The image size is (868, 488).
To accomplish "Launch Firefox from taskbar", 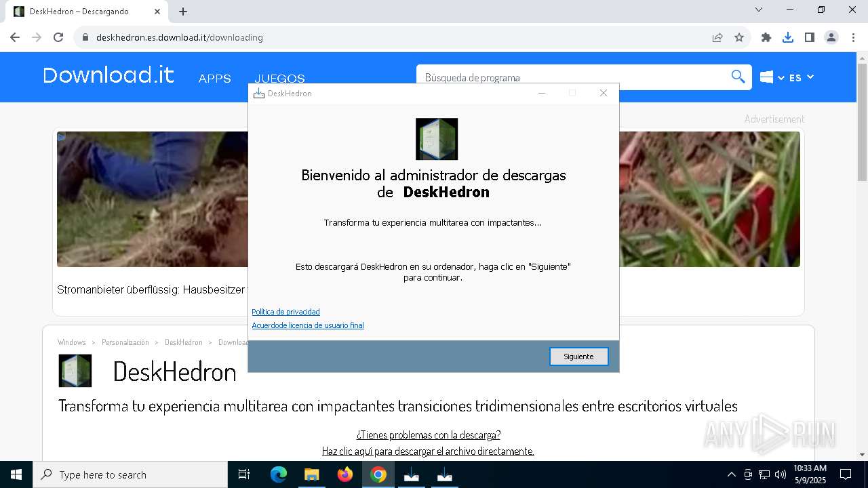I will [345, 474].
